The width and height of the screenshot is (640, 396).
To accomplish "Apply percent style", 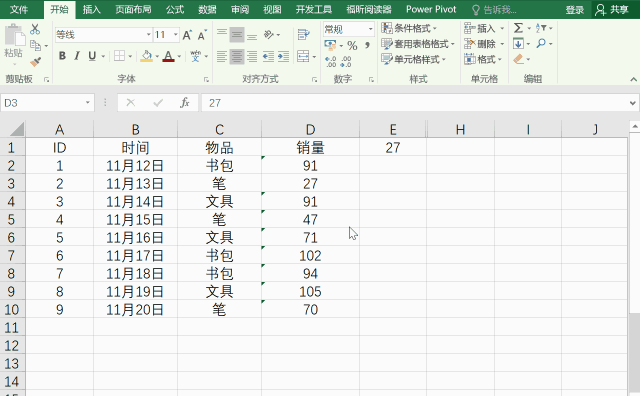I will point(352,45).
